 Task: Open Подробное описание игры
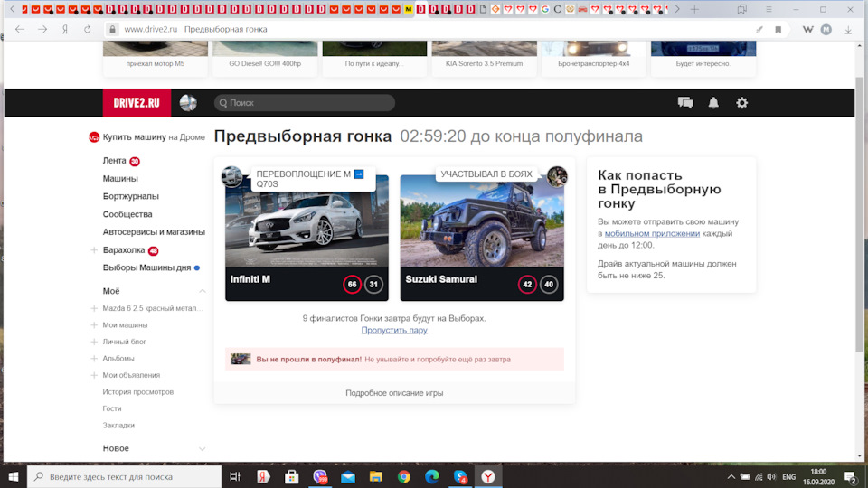tap(394, 393)
